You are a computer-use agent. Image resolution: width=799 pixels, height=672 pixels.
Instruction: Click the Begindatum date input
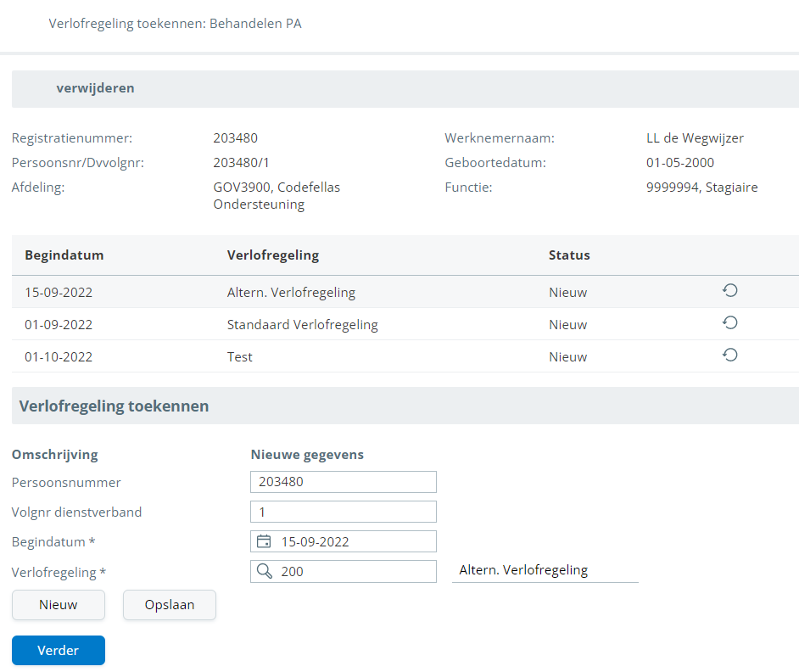[x=356, y=541]
